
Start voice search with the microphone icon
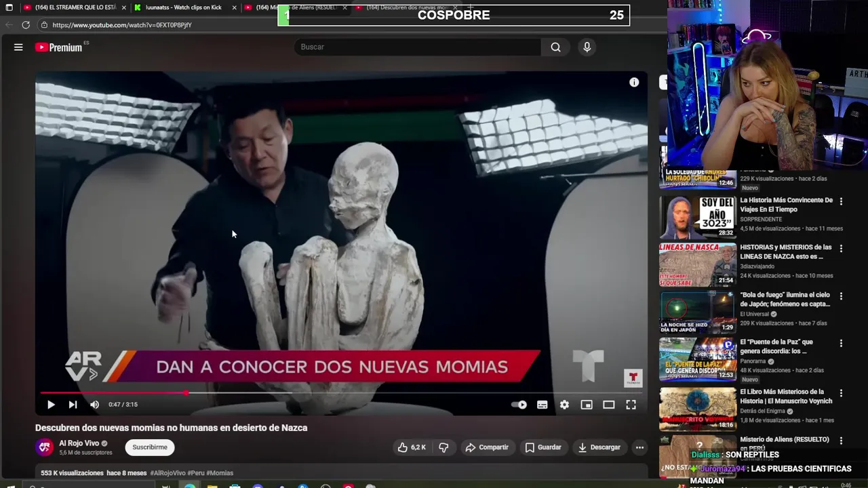[x=587, y=47]
